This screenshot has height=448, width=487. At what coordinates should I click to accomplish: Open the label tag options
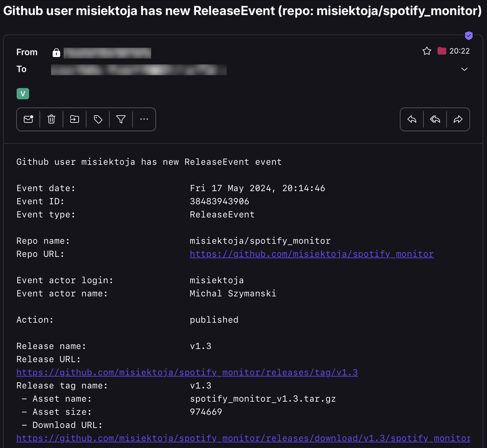click(98, 119)
